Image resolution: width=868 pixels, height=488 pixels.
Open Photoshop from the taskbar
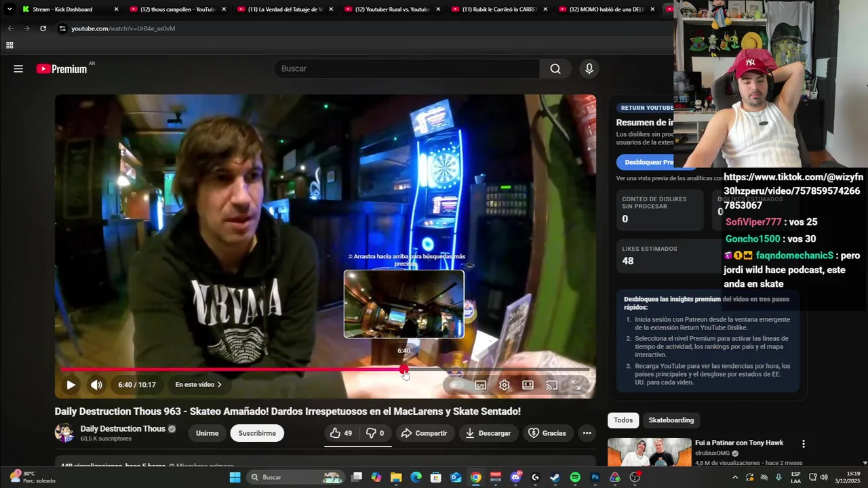point(595,477)
